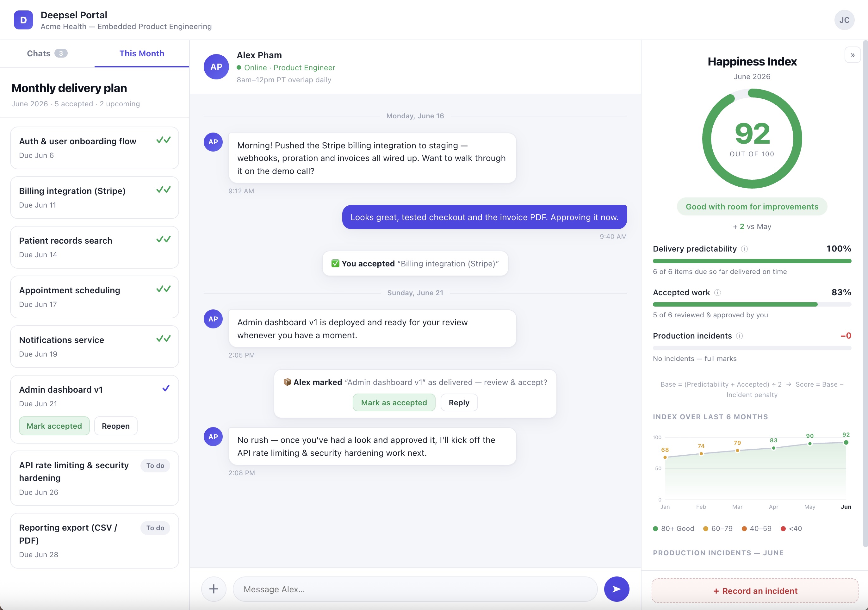Click the Apr 83 data point on chart
The image size is (868, 610).
tap(773, 448)
